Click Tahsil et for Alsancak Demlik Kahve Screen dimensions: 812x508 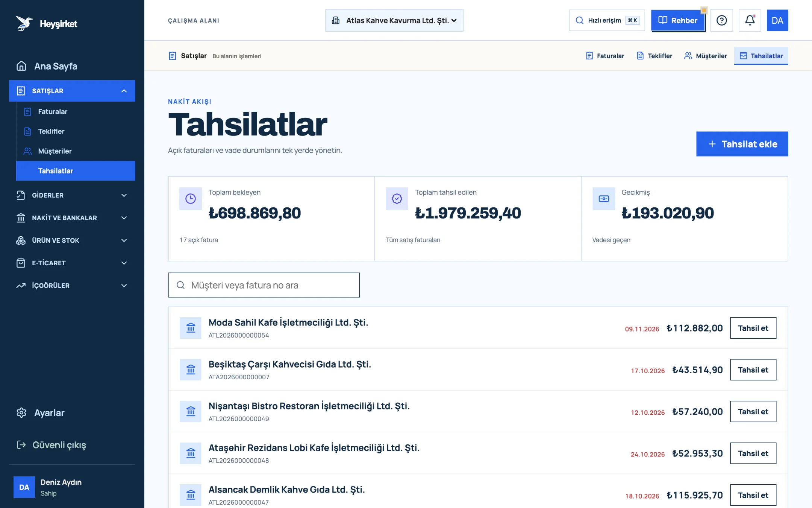(753, 495)
